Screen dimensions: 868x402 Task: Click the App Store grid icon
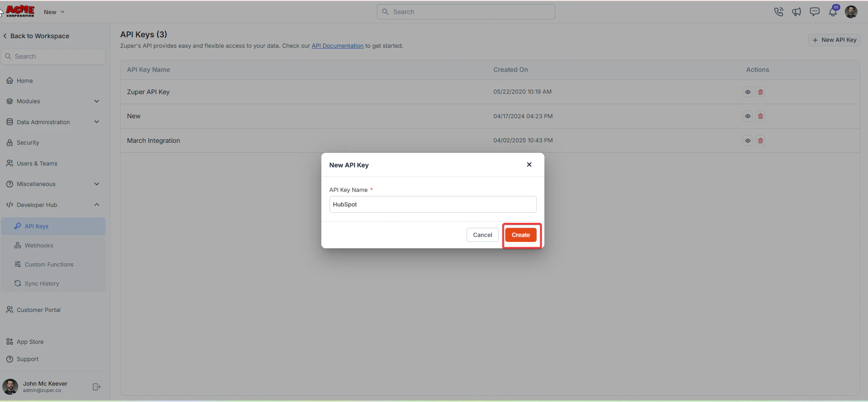10,342
